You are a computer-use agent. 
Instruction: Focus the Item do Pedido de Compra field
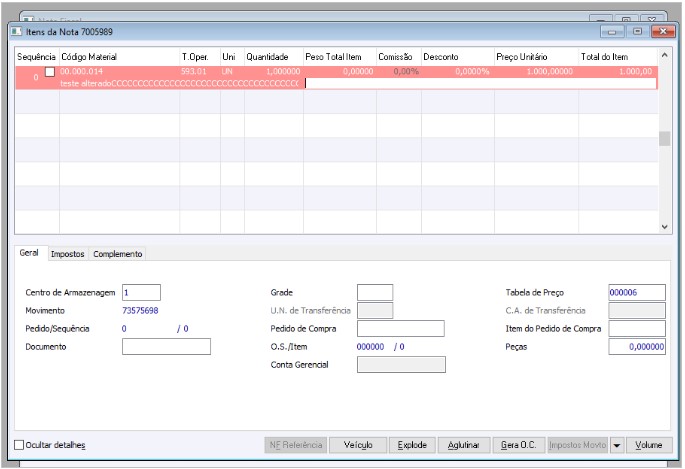point(637,329)
